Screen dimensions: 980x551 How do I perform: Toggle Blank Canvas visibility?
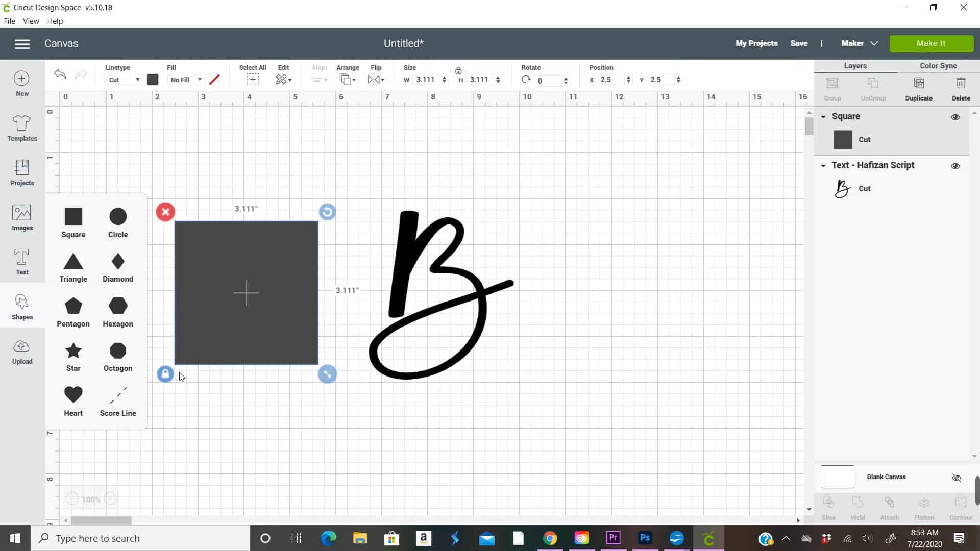click(x=957, y=478)
